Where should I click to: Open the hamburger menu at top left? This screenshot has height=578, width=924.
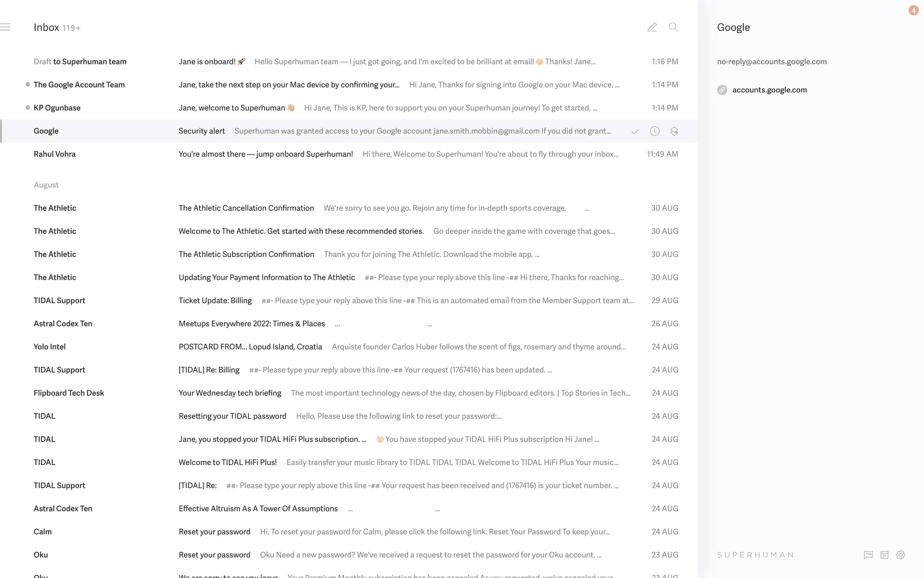(5, 27)
